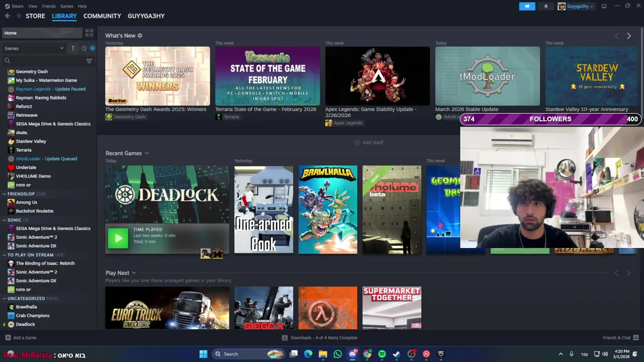The height and width of the screenshot is (362, 644).
Task: Open What's New settings gear
Action: [140, 36]
